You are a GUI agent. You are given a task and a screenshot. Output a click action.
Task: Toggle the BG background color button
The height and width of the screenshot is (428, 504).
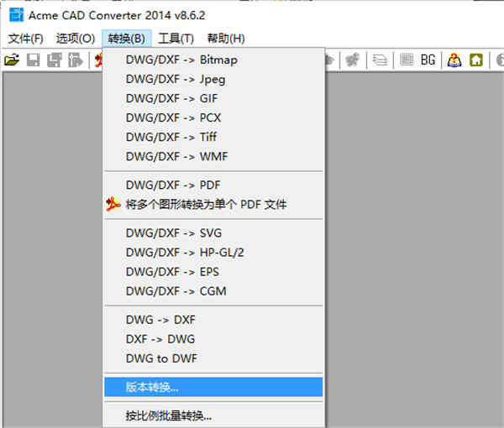click(x=428, y=60)
